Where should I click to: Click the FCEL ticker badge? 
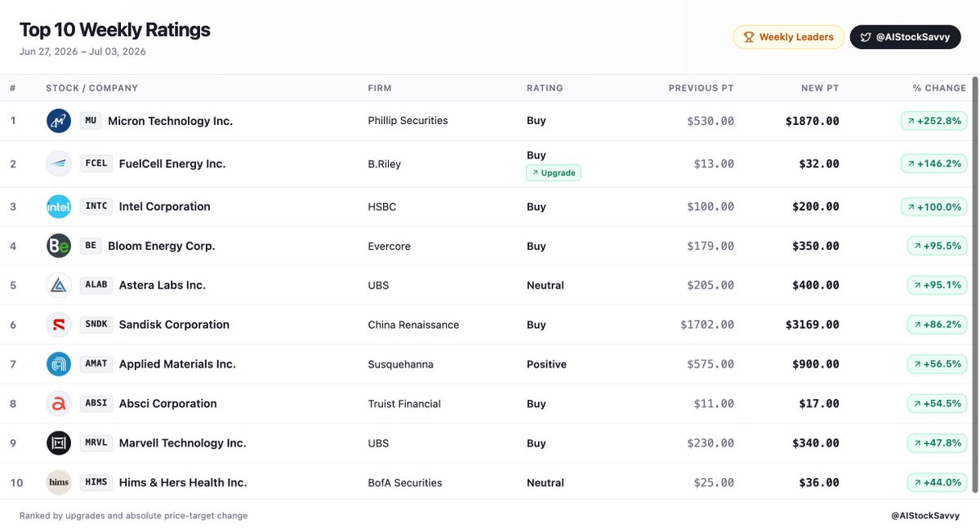click(x=96, y=163)
